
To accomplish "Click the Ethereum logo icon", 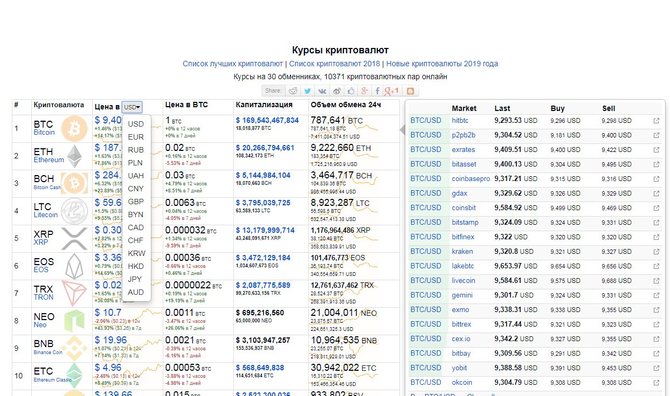I will (74, 156).
